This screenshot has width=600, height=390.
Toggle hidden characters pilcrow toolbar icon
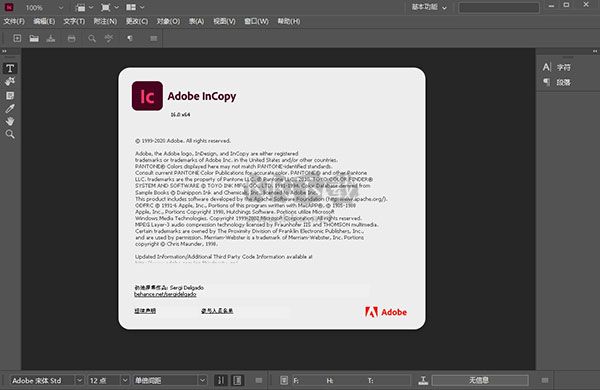[130, 38]
